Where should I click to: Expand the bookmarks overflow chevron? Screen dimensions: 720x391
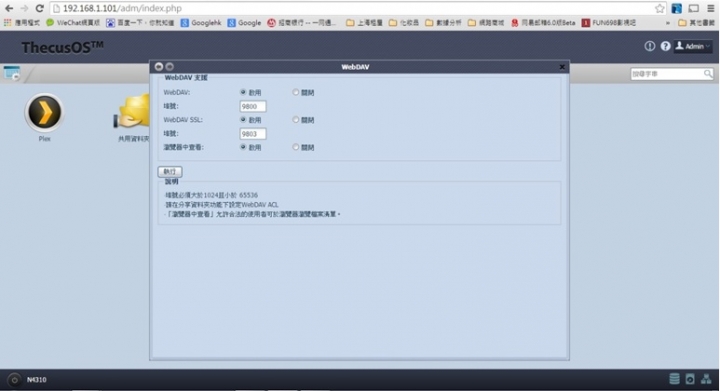[x=668, y=22]
